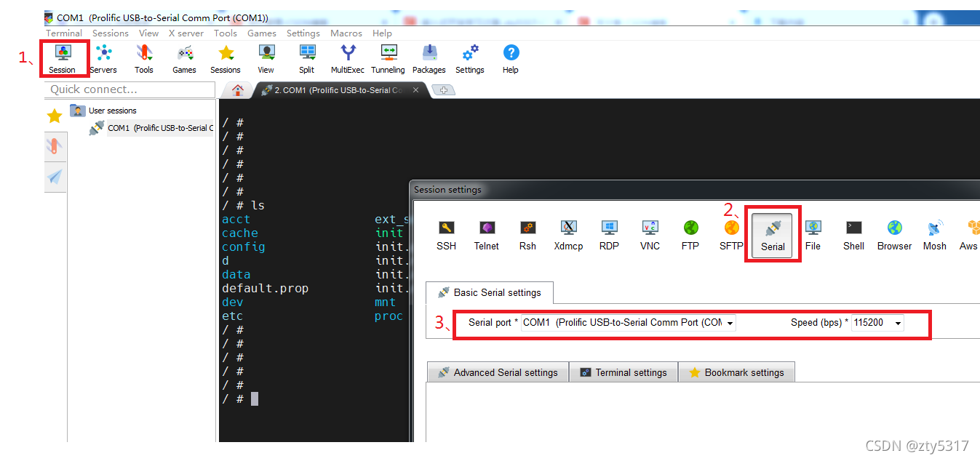
Task: Click 'acct' directory in terminal output
Action: pos(236,219)
